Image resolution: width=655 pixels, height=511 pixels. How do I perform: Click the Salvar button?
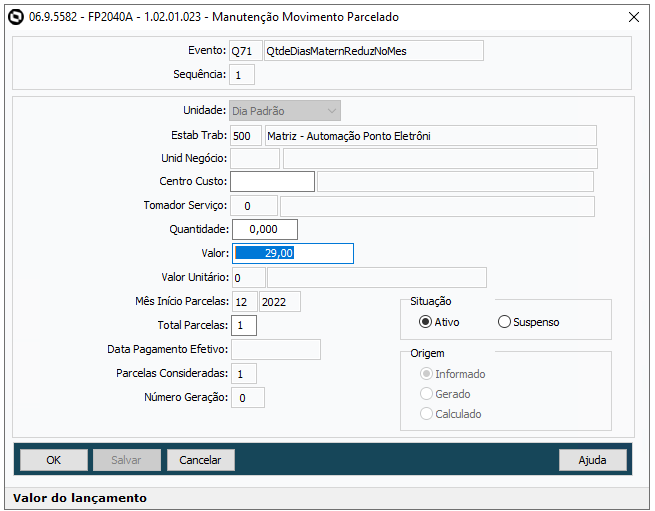click(x=126, y=460)
